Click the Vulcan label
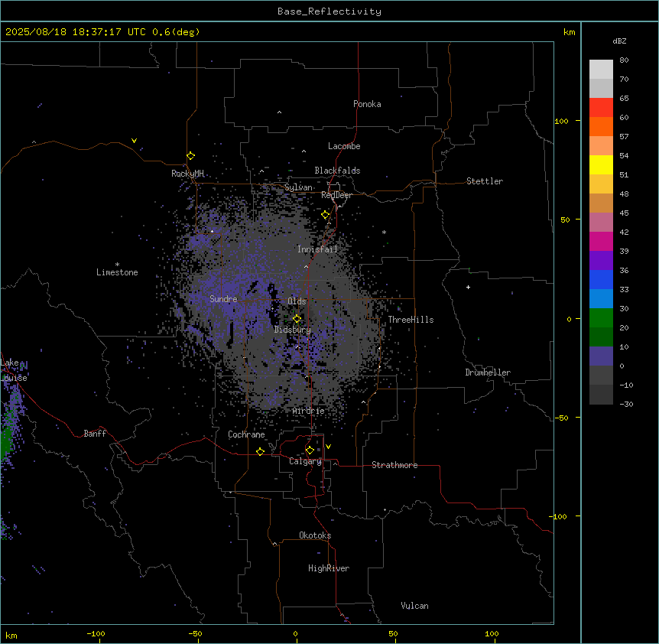The height and width of the screenshot is (644, 659). (x=415, y=606)
